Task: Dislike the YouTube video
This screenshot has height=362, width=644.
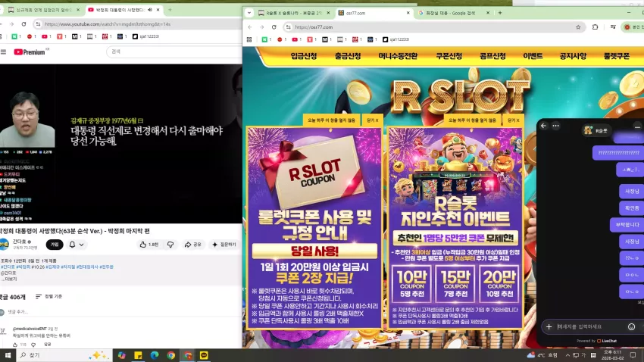Action: (x=170, y=245)
